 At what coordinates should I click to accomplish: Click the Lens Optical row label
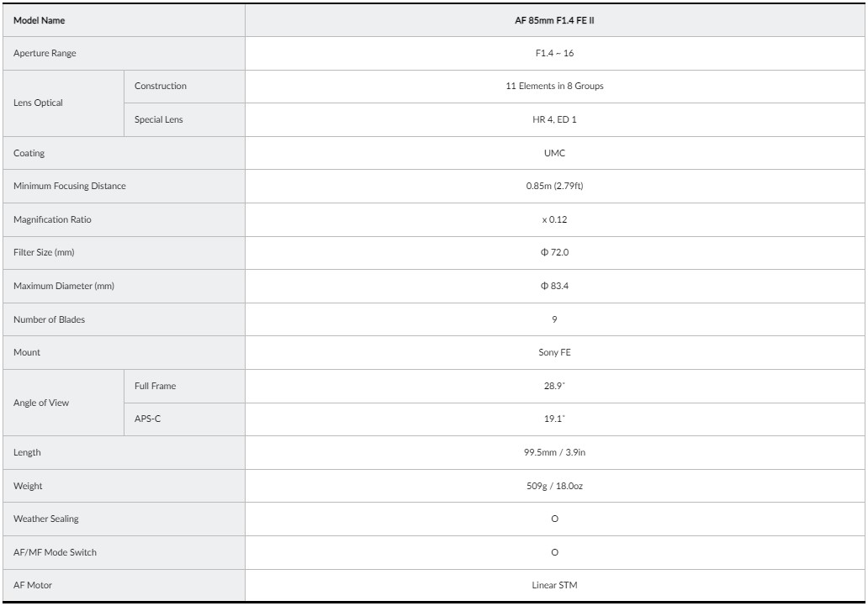coord(38,103)
